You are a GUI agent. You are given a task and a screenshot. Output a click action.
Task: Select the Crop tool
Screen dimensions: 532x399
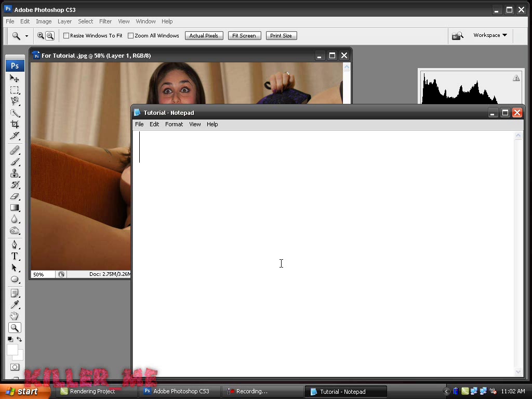pyautogui.click(x=14, y=124)
